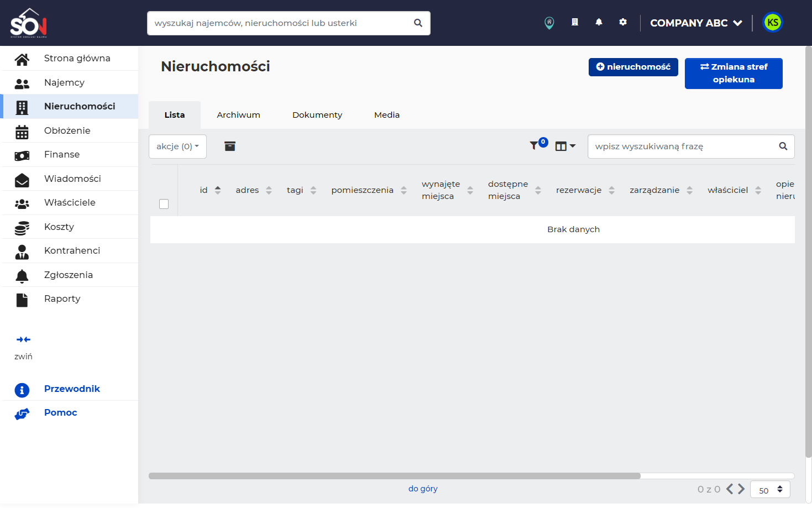Open the page size selector showing 50
Image resolution: width=812 pixels, height=508 pixels.
pos(770,490)
